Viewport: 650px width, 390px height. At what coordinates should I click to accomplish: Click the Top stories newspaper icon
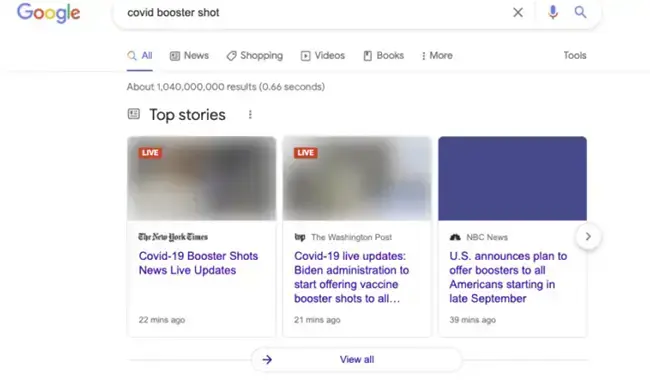[133, 114]
